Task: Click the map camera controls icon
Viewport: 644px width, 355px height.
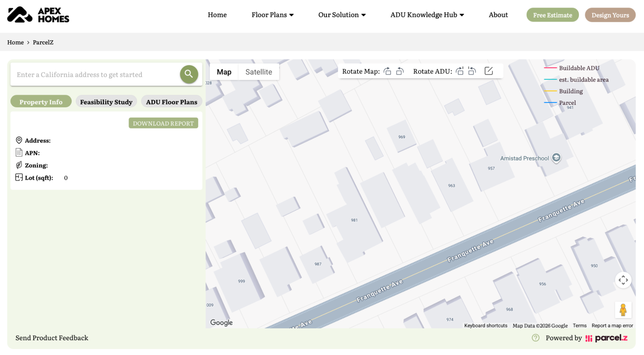Action: point(623,280)
